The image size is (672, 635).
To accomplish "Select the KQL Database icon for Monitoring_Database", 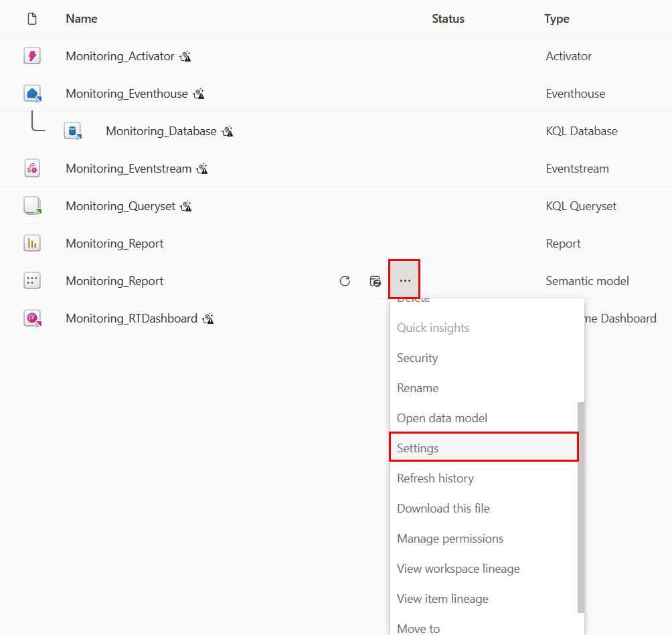I will 74,130.
